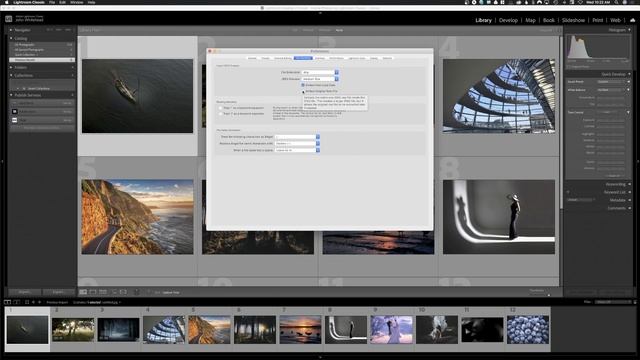Expand the Navigator panel

11,30
